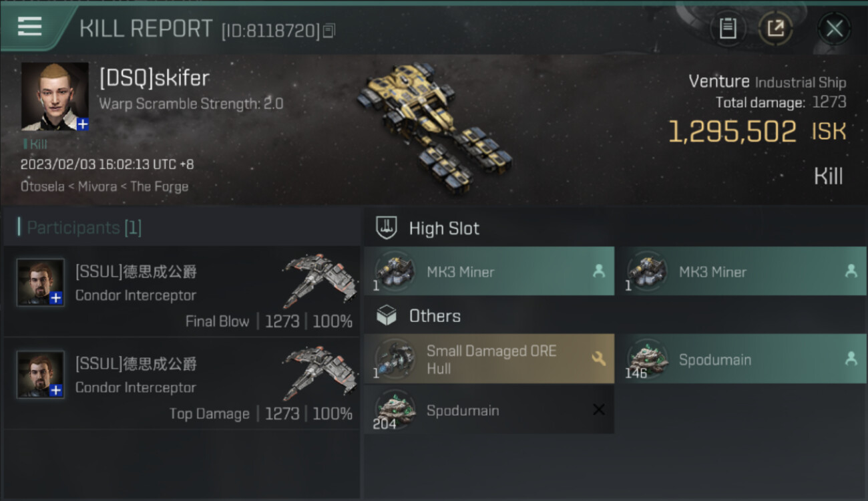Click the Otosela location link
The width and height of the screenshot is (868, 501).
tap(41, 186)
